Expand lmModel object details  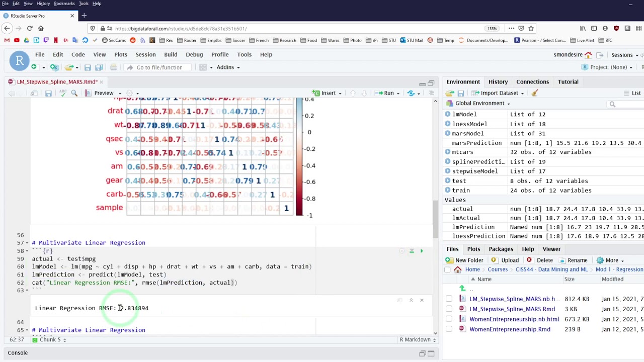pos(447,114)
